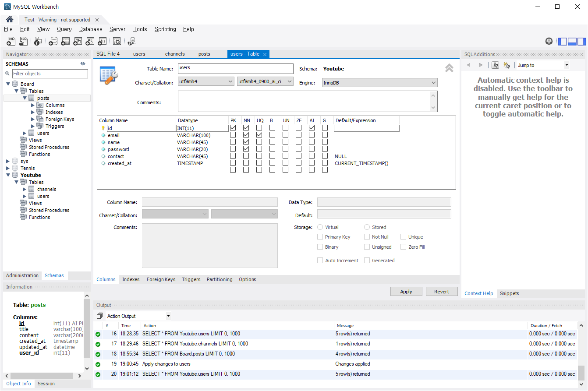588x391 pixels.
Task: Open the Session tab in Information panel
Action: (x=46, y=384)
